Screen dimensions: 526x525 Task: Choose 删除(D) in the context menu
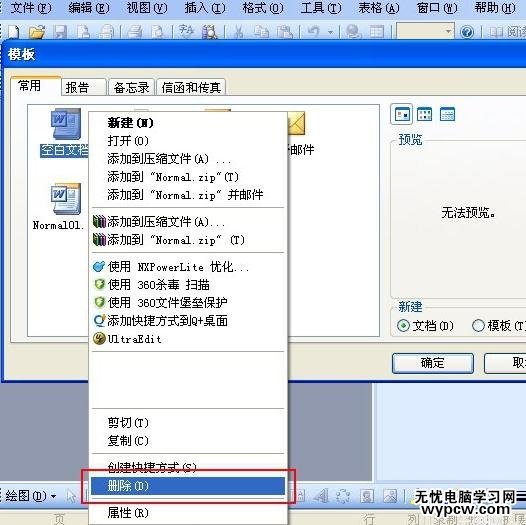[188, 486]
